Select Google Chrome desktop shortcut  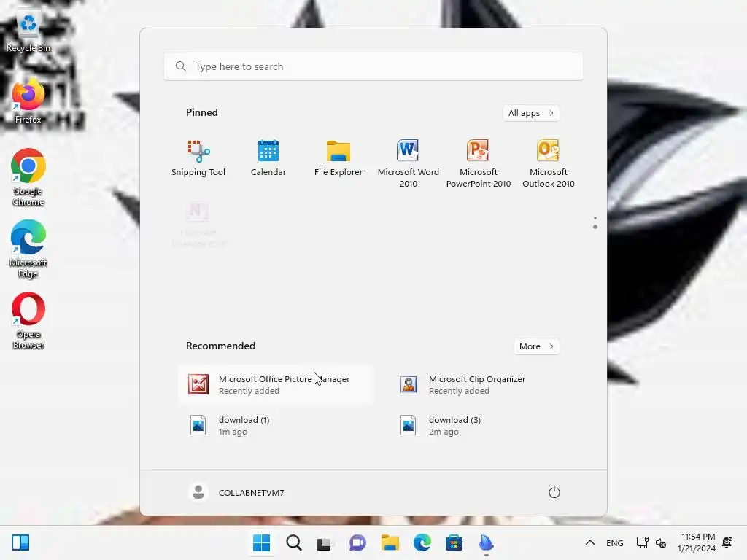pos(28,177)
